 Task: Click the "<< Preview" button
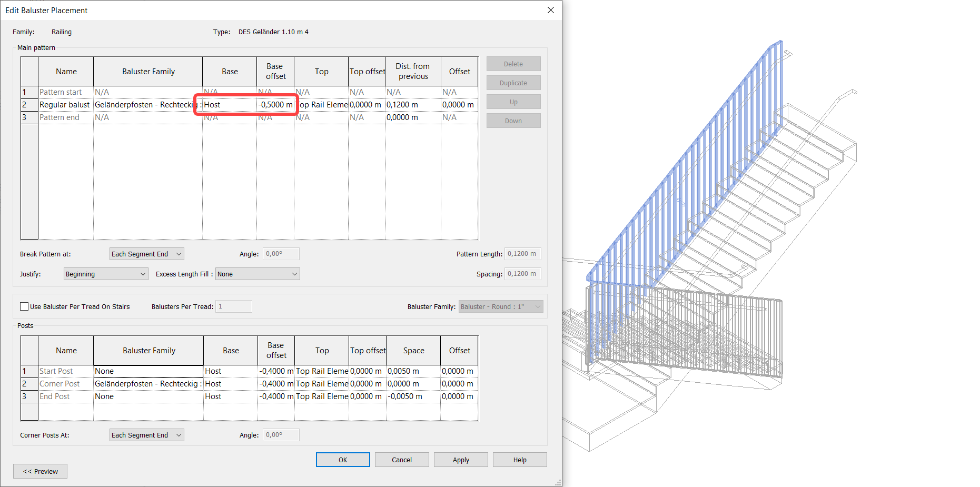[x=40, y=471]
